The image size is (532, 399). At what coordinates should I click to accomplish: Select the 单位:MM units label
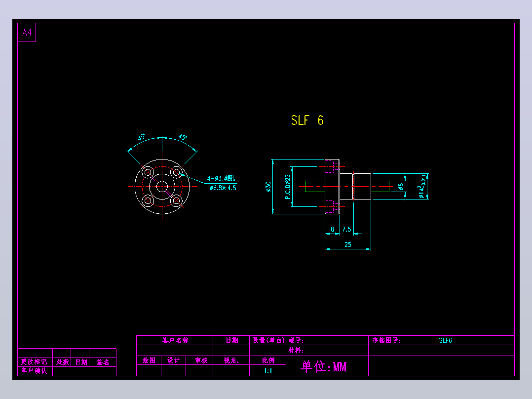point(324,366)
